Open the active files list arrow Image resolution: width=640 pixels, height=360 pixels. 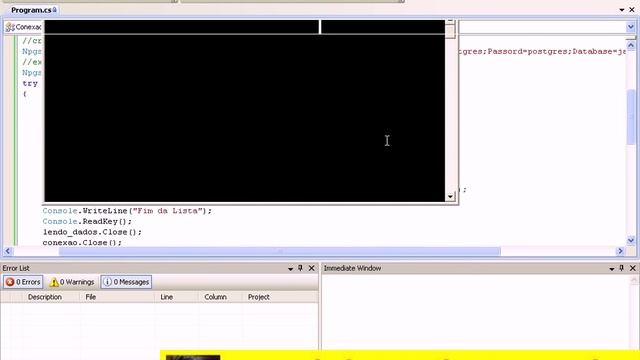tap(622, 9)
